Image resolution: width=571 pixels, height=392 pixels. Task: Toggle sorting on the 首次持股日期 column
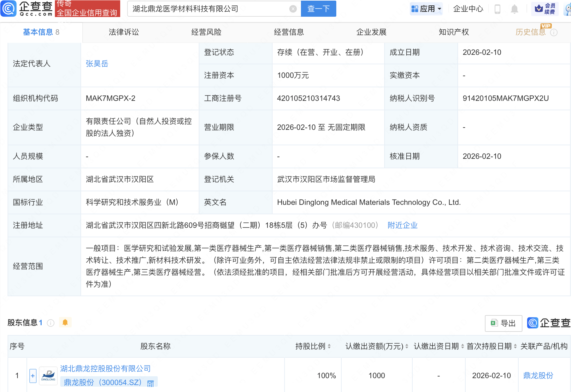(x=515, y=346)
